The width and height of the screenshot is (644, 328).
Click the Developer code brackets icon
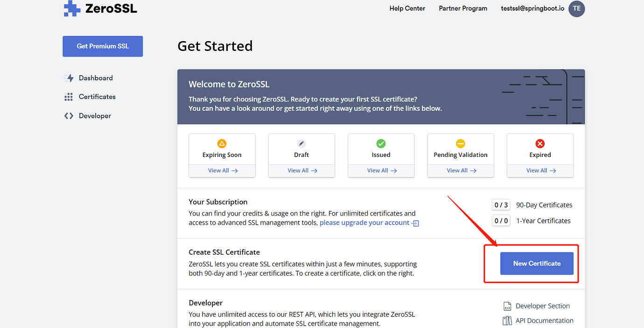coord(69,116)
